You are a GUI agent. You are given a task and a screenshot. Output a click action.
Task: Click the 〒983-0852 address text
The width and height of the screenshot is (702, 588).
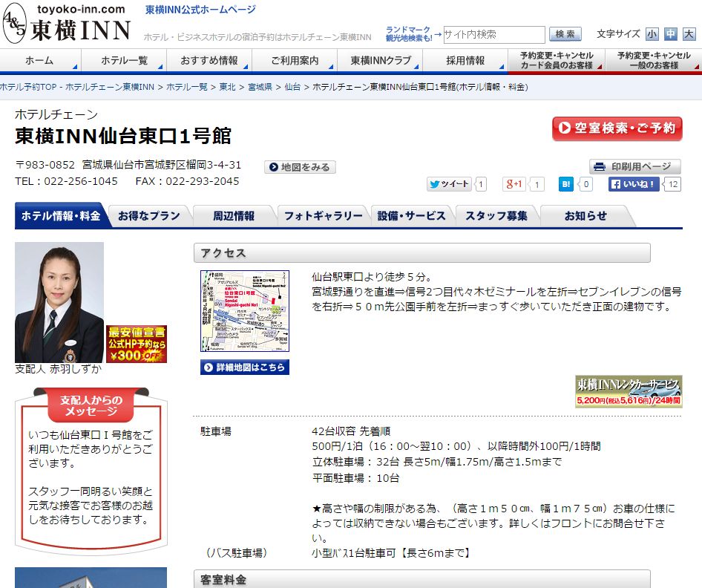pyautogui.click(x=128, y=165)
